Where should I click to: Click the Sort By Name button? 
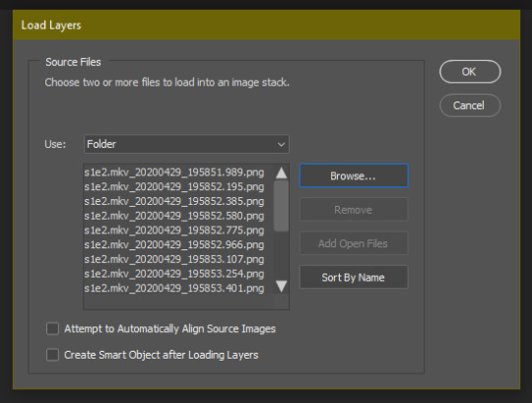pyautogui.click(x=354, y=277)
